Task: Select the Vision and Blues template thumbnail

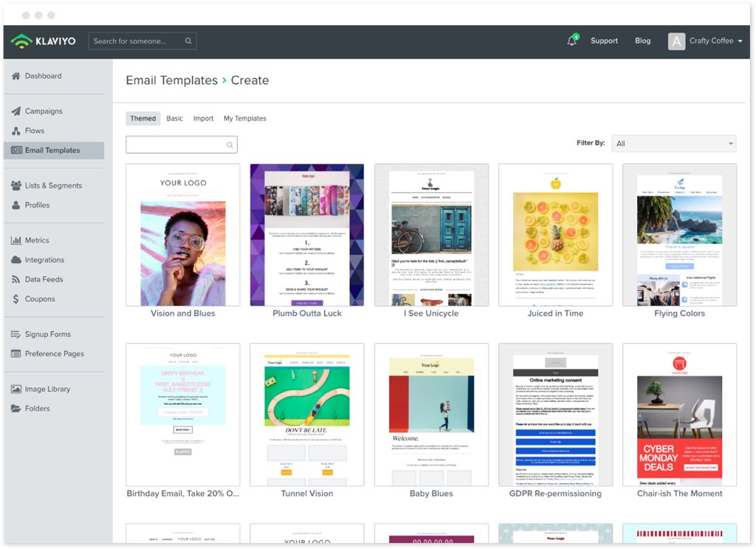Action: tap(183, 235)
